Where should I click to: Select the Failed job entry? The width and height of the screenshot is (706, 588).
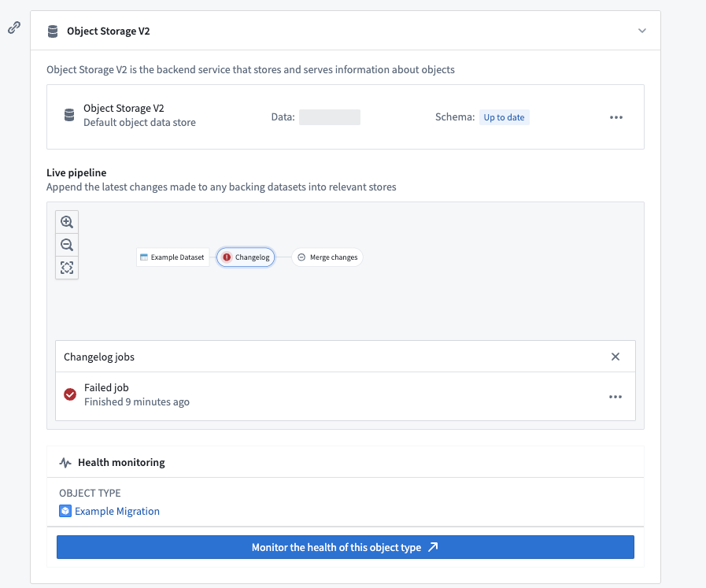point(346,396)
